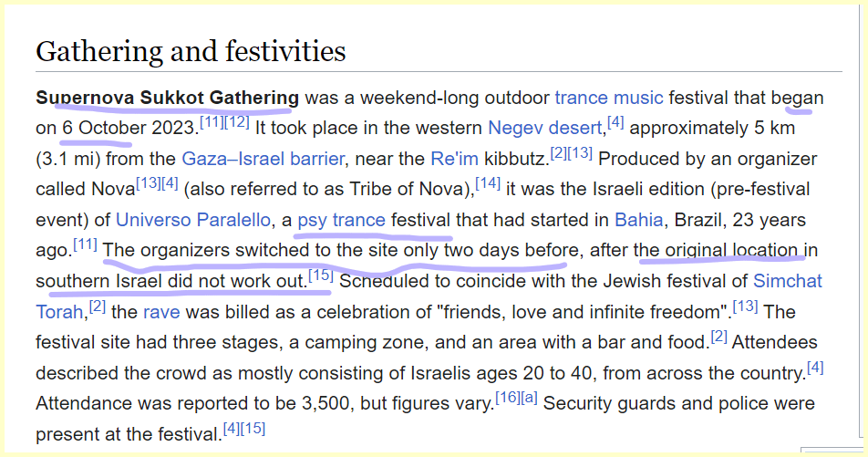Open citation [2] after Re'im kibbutz

pyautogui.click(x=561, y=152)
